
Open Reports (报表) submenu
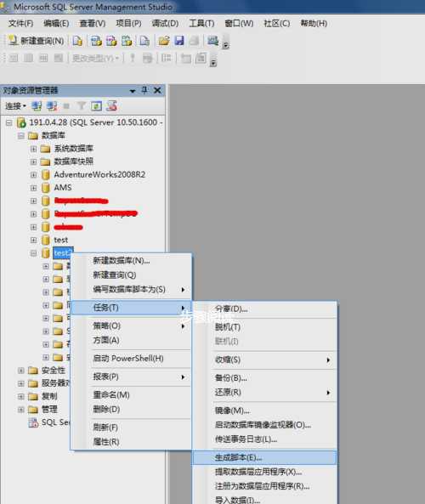click(131, 377)
